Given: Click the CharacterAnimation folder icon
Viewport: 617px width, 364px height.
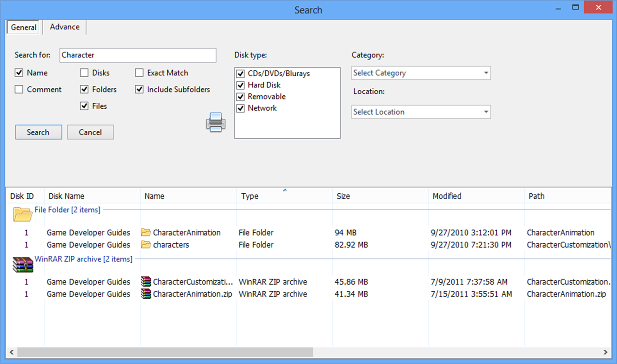Looking at the screenshot, I should click(145, 232).
